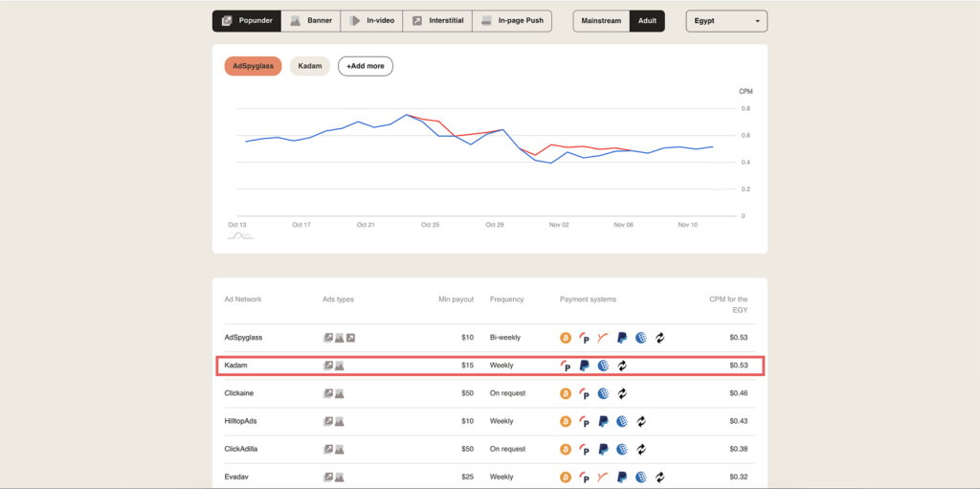Click the Payoneer icon in HilltopAds row
The image size is (980, 489).
pos(584,421)
